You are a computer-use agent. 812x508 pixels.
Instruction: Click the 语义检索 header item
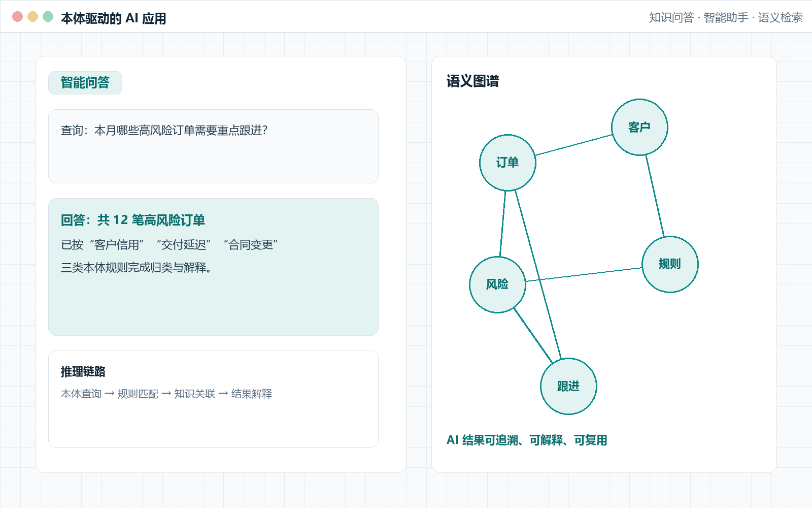781,18
